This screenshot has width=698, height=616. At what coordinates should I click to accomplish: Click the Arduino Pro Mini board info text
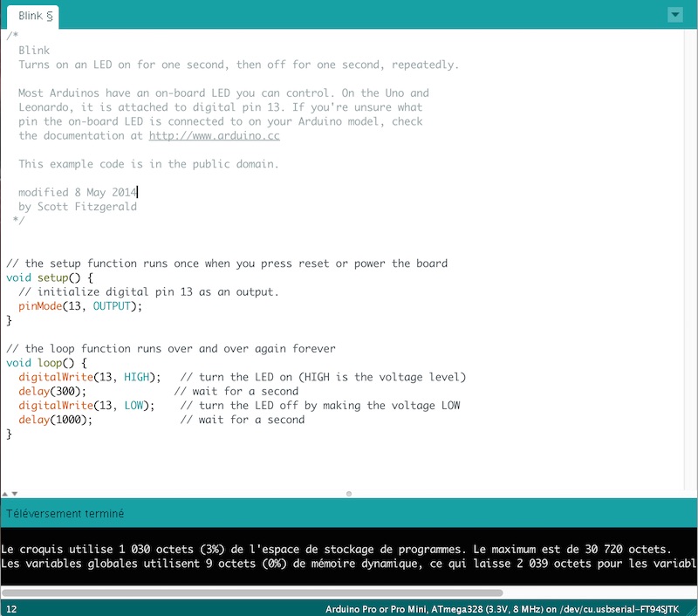pos(503,609)
